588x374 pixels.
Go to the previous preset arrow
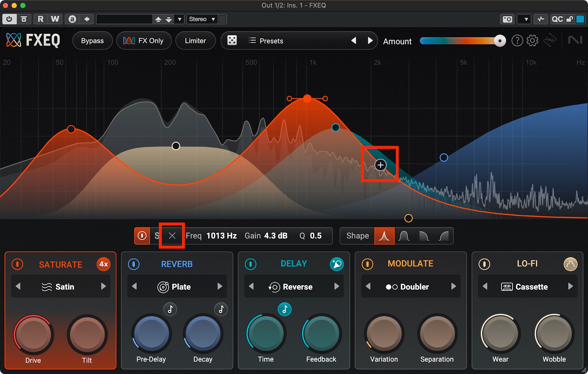point(354,40)
